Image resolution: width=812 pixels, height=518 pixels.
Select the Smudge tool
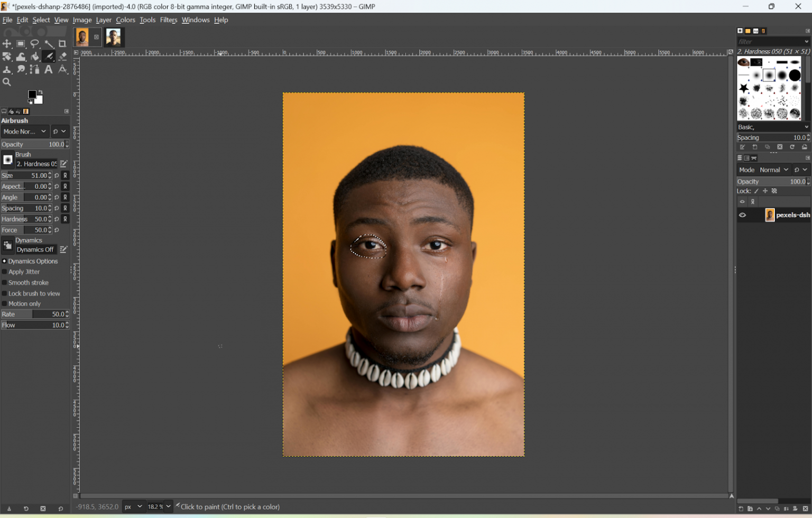coord(21,69)
